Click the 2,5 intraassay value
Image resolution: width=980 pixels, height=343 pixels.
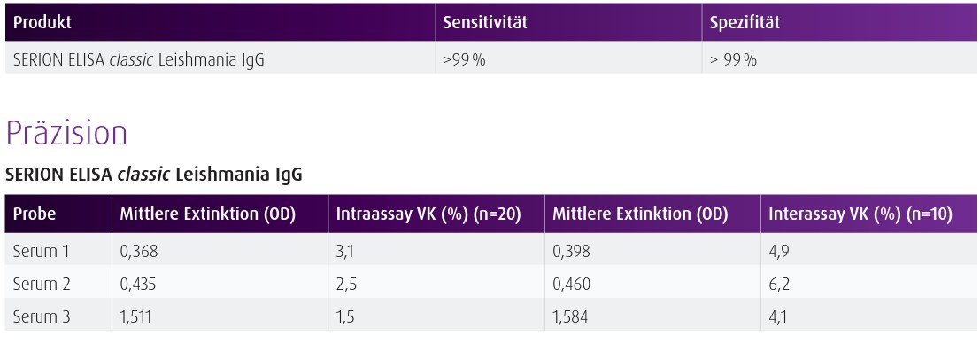tap(346, 285)
